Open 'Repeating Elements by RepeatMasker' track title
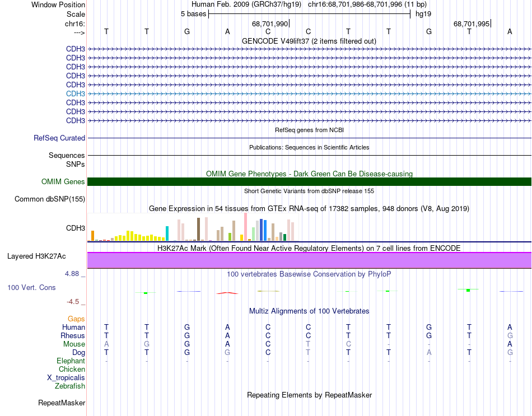 309,395
